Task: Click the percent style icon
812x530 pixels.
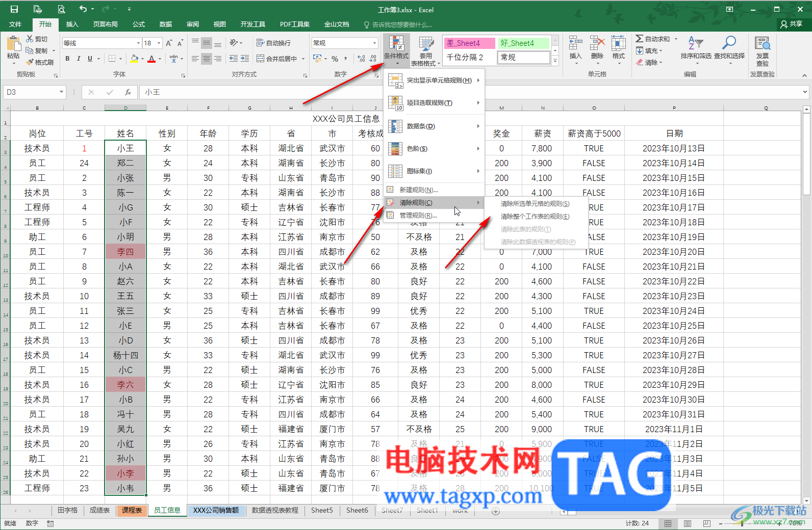Action: tap(335, 59)
